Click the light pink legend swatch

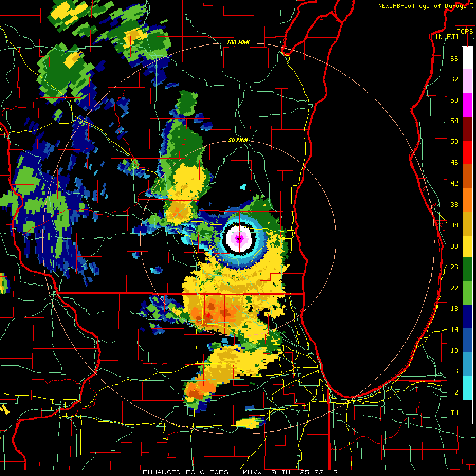tap(467, 81)
